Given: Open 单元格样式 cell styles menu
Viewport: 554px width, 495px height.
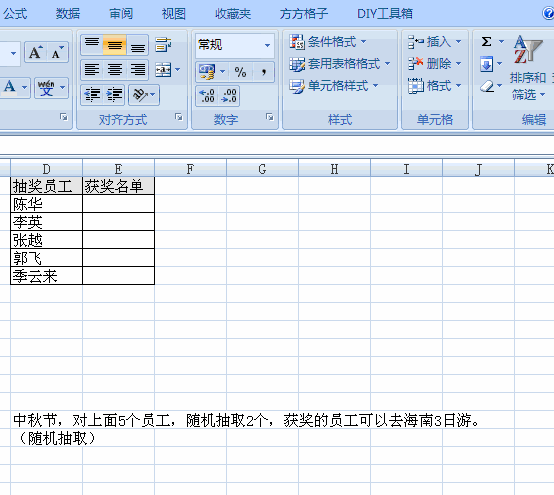Looking at the screenshot, I should pos(333,86).
